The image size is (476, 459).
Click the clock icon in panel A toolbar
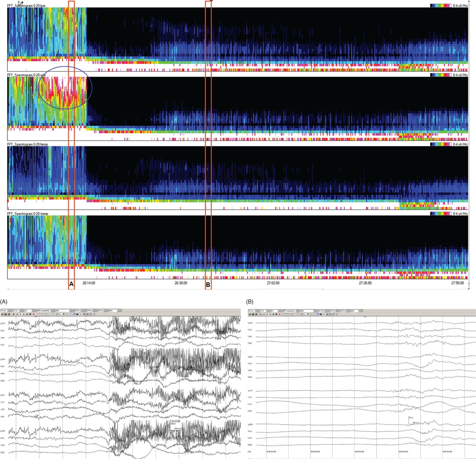pyautogui.click(x=71, y=314)
